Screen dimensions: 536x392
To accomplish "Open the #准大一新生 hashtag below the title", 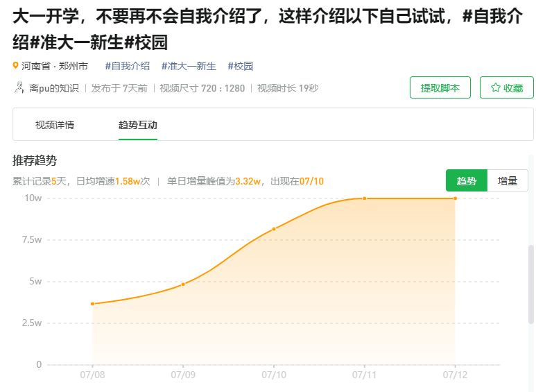I will pyautogui.click(x=188, y=67).
